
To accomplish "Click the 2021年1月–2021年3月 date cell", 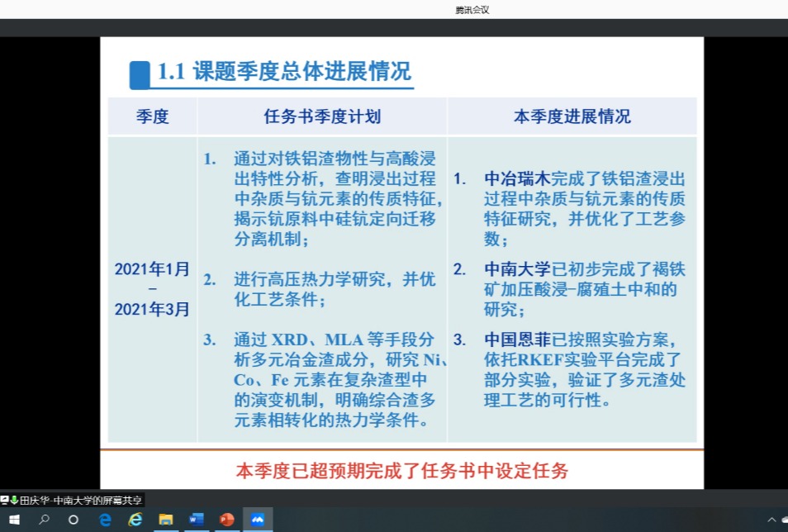I will [x=152, y=289].
